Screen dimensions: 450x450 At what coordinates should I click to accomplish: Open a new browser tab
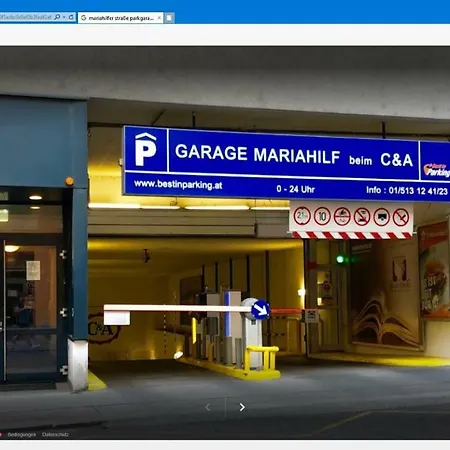point(169,18)
